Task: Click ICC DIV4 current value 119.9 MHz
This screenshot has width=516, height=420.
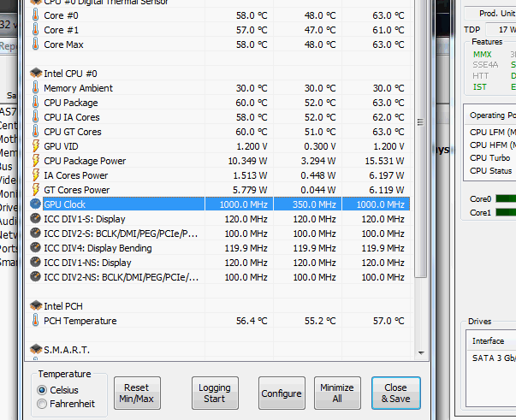Action: (x=246, y=248)
